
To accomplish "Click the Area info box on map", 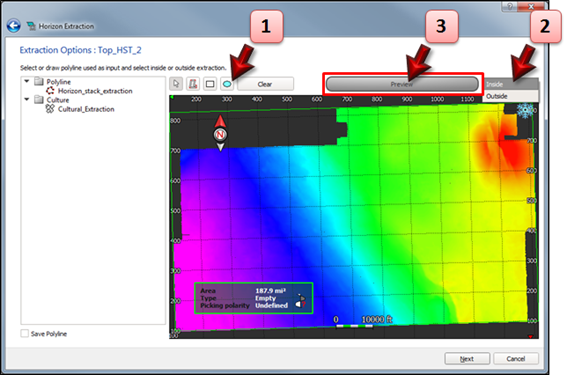I will (x=253, y=298).
